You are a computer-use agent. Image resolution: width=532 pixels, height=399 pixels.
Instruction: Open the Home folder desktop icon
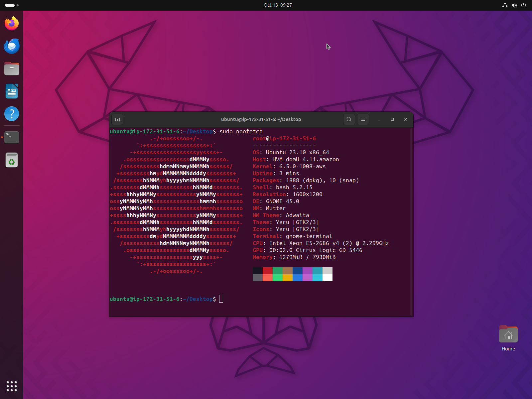tap(508, 335)
